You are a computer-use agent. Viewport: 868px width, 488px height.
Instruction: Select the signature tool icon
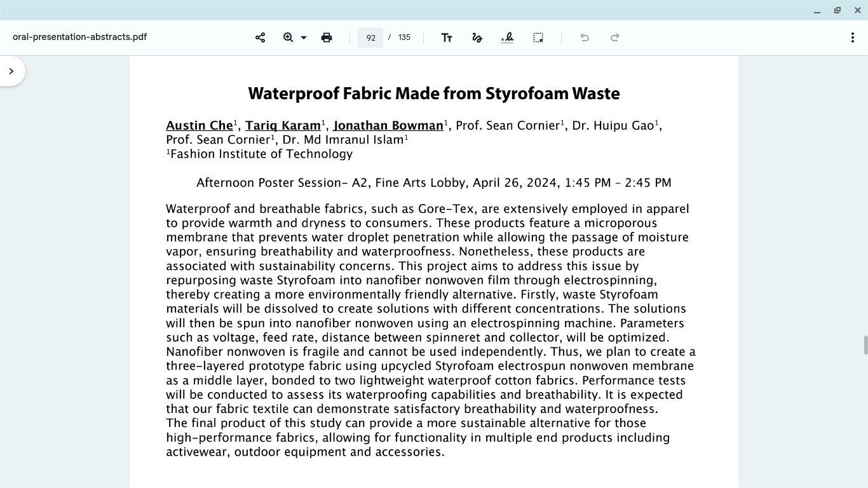507,37
